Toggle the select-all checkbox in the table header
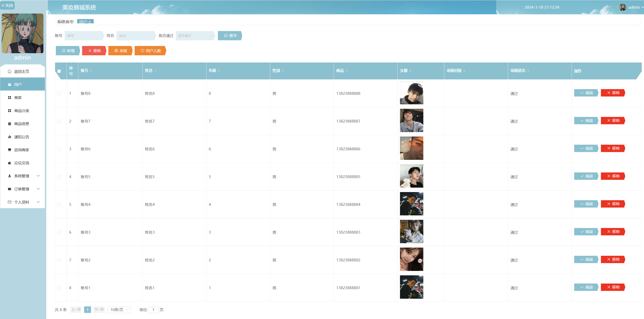 (x=59, y=71)
